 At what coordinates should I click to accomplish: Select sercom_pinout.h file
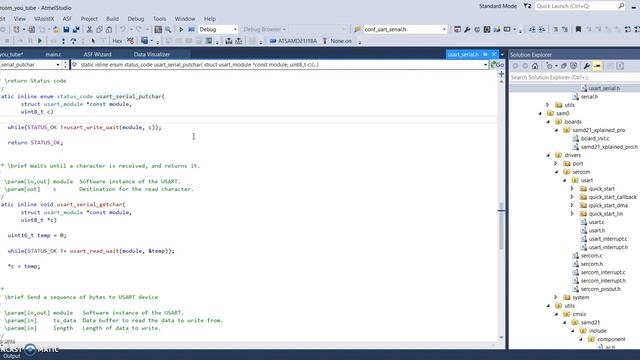pos(600,289)
